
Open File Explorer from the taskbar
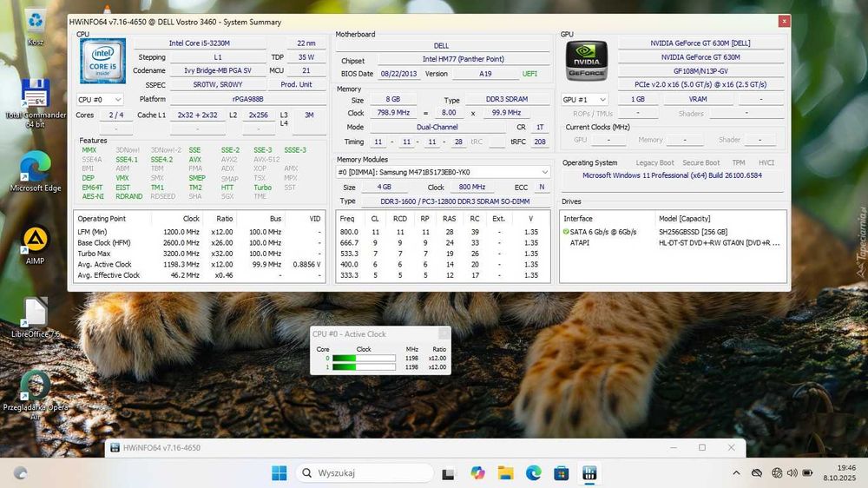[505, 473]
